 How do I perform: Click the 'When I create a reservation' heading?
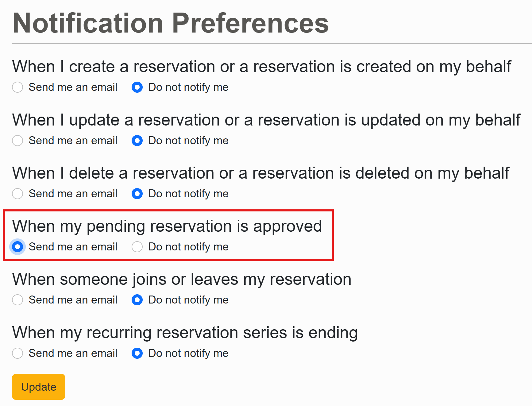261,67
